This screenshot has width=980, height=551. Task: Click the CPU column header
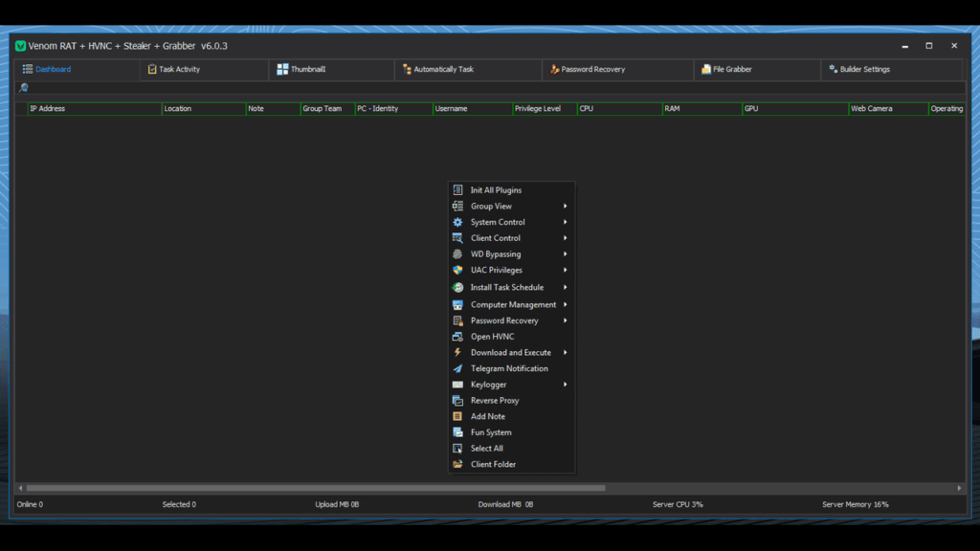(x=619, y=109)
